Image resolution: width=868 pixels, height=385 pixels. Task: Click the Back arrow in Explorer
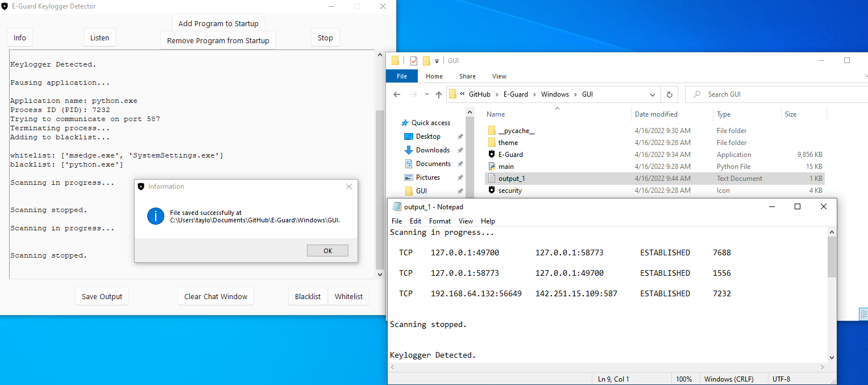click(x=397, y=94)
